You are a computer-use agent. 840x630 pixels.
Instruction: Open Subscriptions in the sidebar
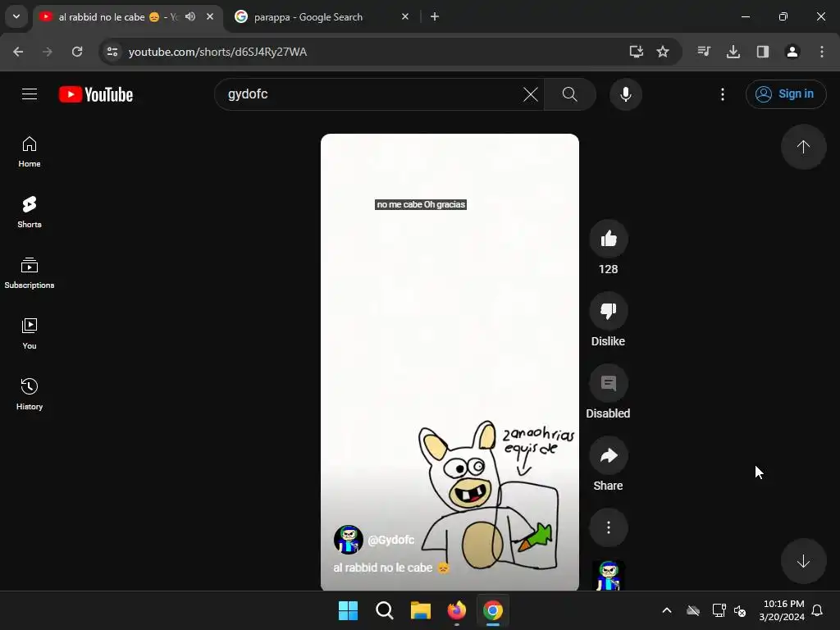point(30,273)
